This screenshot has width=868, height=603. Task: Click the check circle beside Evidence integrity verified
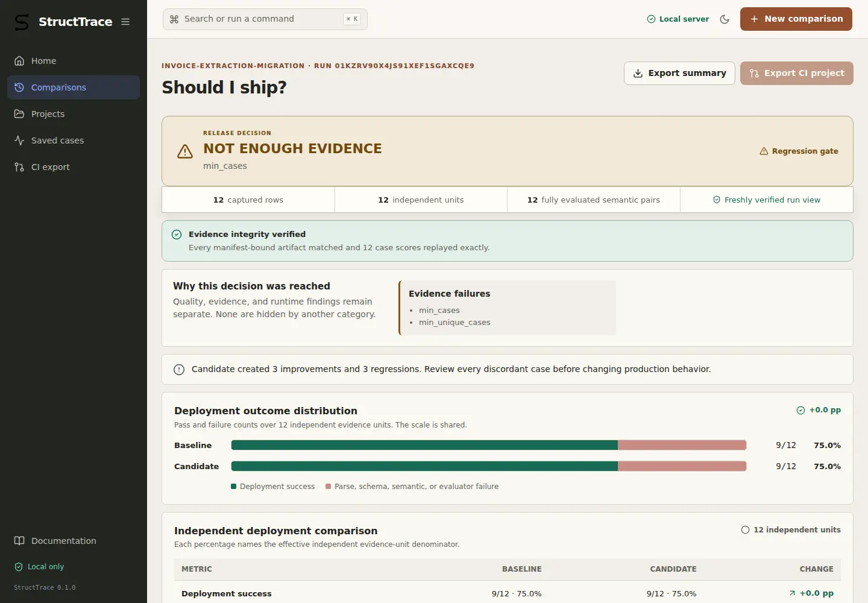(x=177, y=235)
